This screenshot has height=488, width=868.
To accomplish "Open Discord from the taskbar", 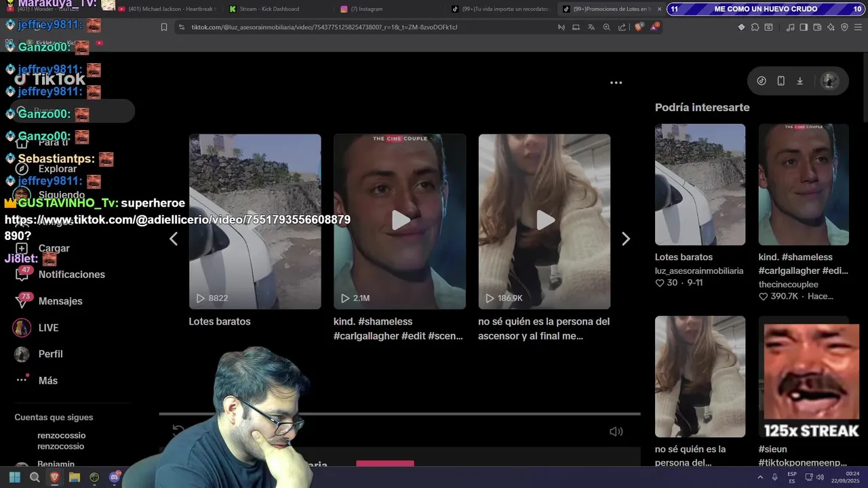I will click(x=115, y=477).
